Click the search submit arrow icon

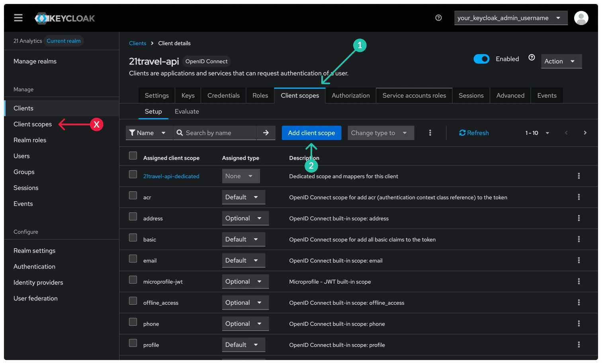pos(266,132)
